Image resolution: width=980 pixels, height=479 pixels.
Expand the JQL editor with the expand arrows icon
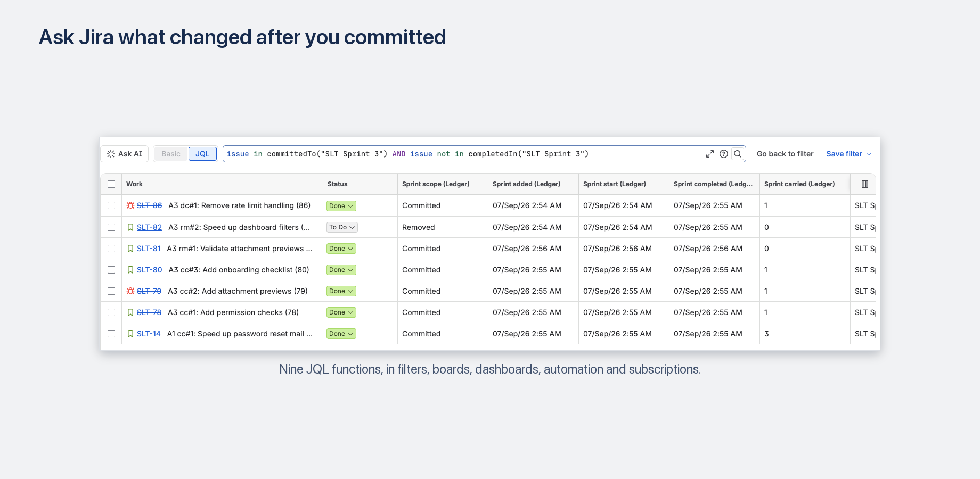[x=710, y=154]
